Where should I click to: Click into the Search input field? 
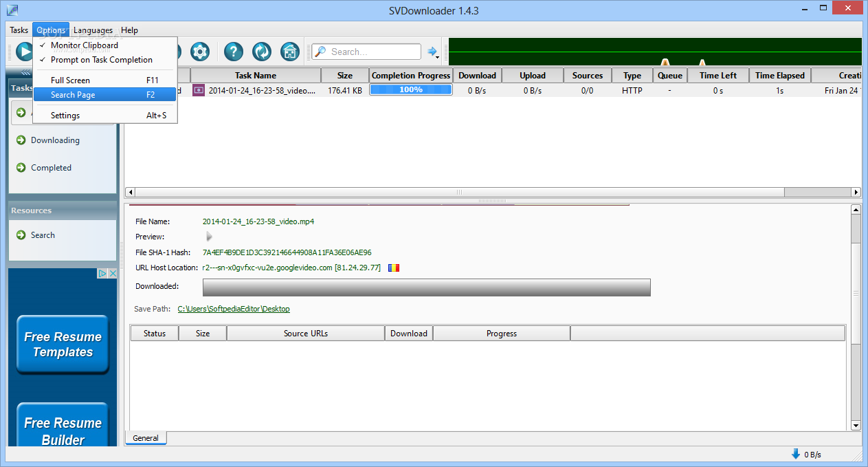(375, 52)
